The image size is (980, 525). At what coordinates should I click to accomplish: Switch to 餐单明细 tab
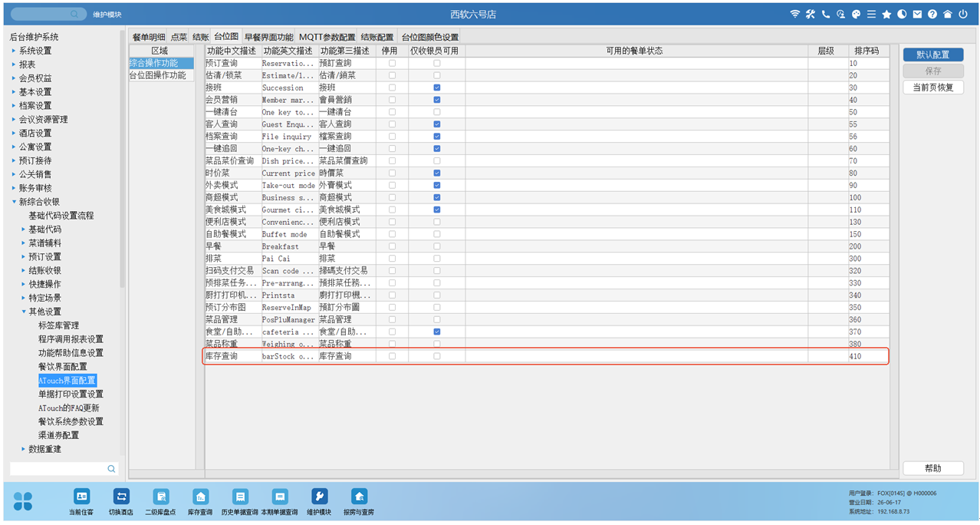tap(149, 37)
